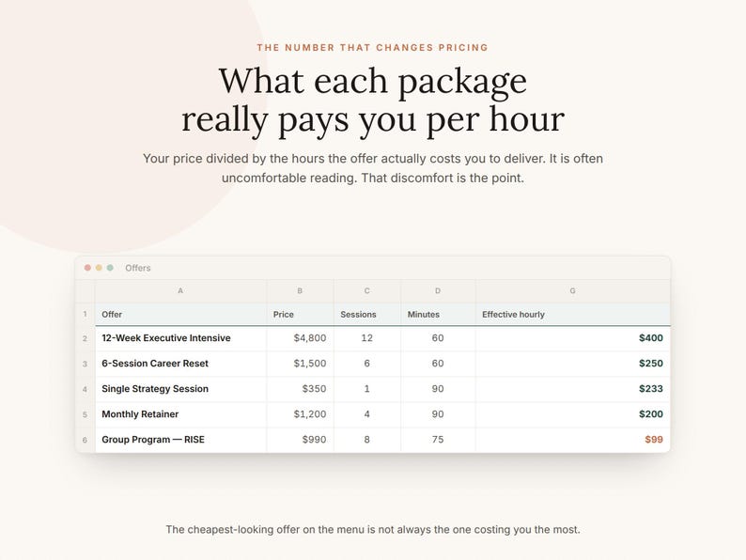Screen dimensions: 746x560
Task: Click the Offer header cell
Action: 180,315
